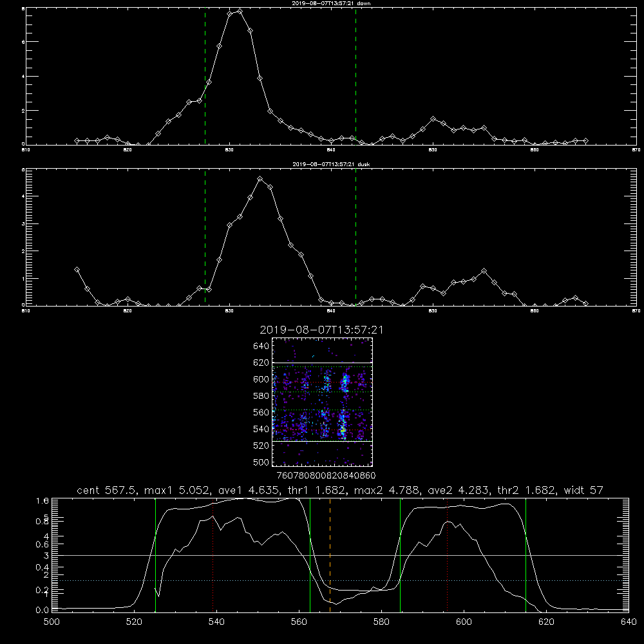
Task: Select the 'widt 57' value in the bottom header
Action: (x=583, y=490)
